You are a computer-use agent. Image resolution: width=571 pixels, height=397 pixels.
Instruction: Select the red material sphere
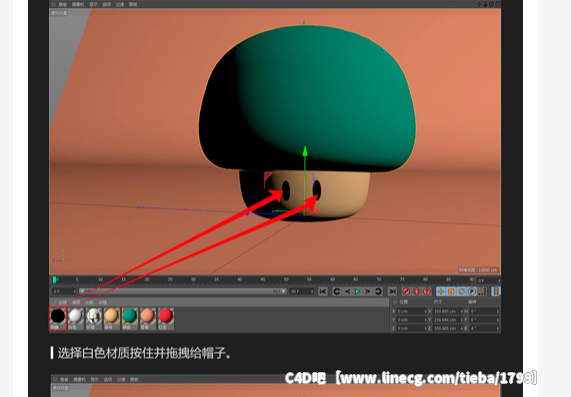(x=166, y=316)
